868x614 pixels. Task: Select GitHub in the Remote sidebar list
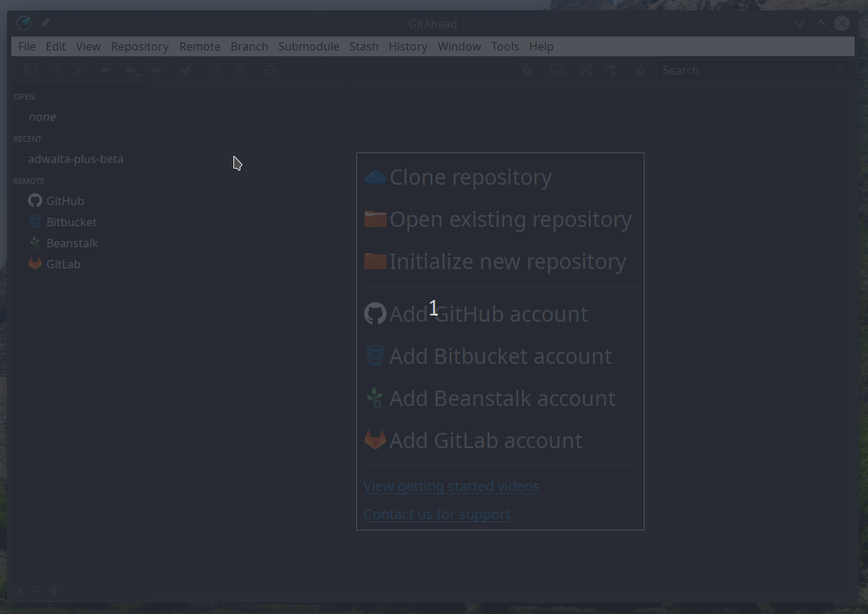click(65, 201)
